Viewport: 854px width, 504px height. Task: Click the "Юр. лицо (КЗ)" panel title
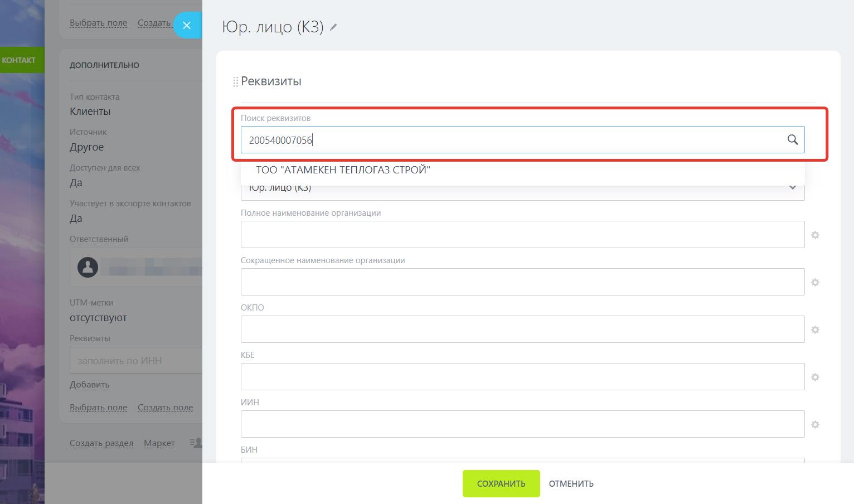[273, 27]
